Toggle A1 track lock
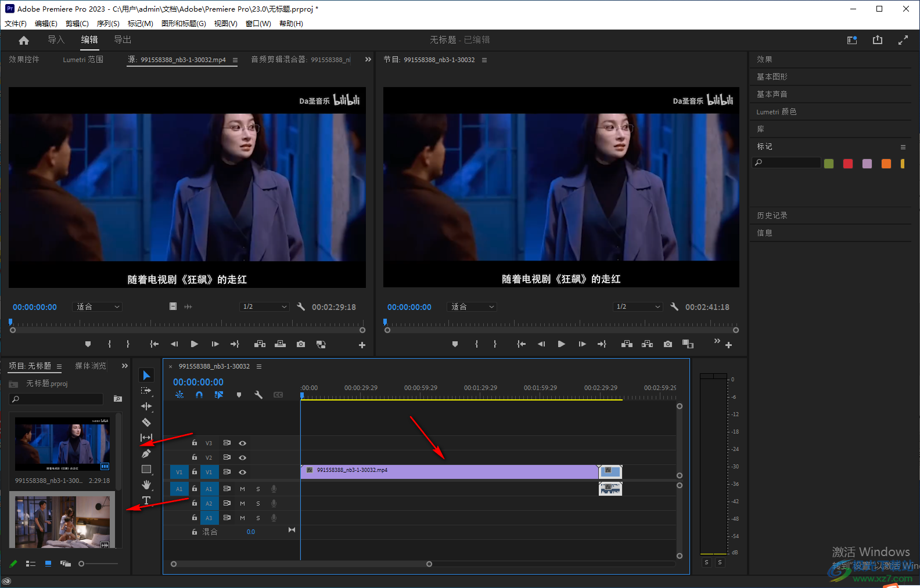 tap(195, 488)
